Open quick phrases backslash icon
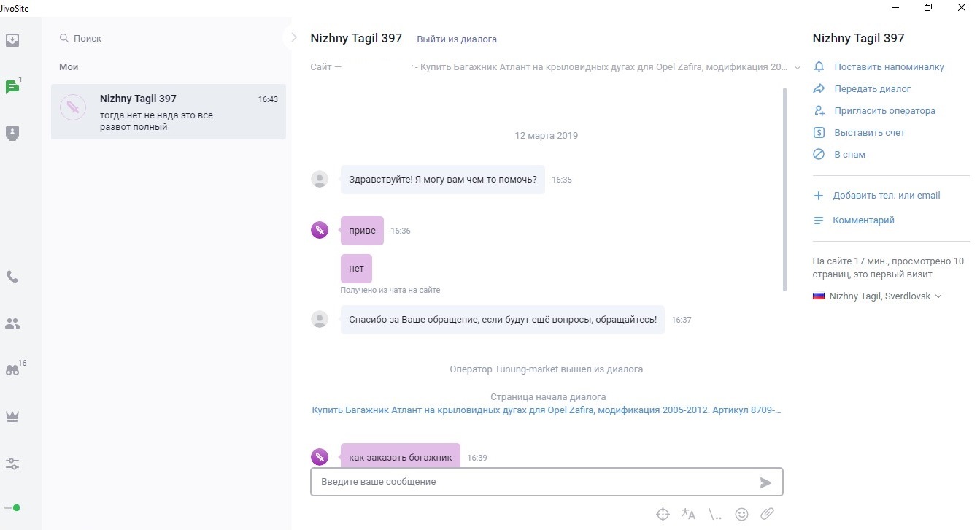Viewport: 980px width, 530px height. pyautogui.click(x=715, y=514)
